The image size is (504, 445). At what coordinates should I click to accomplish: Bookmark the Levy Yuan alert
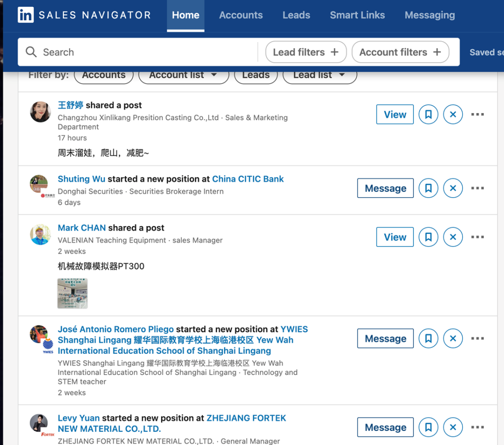(428, 427)
